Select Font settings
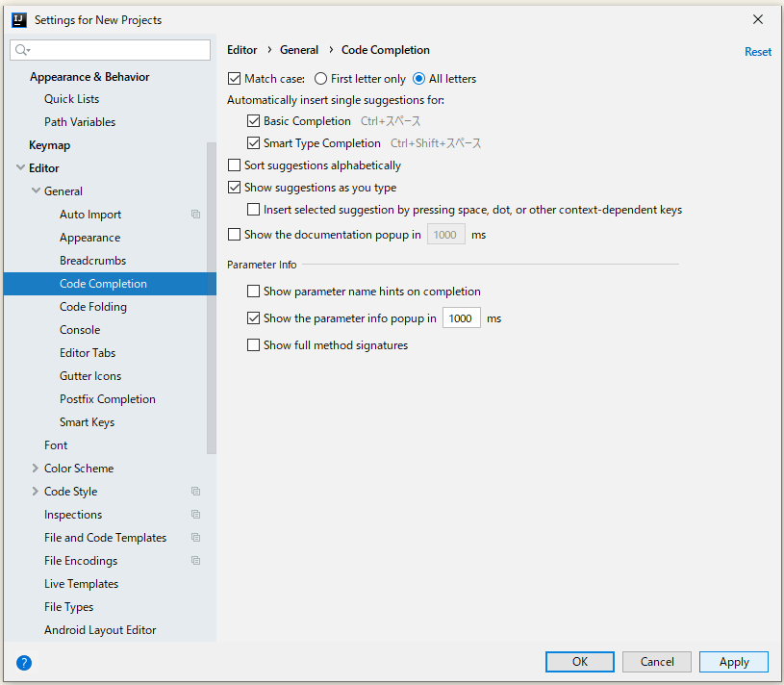784x685 pixels. (x=56, y=445)
